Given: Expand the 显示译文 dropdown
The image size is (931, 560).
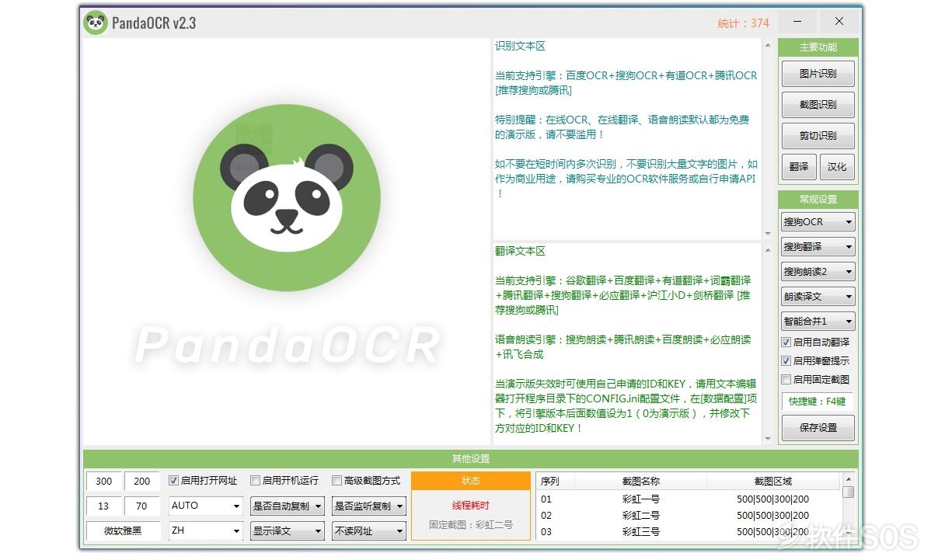Looking at the screenshot, I should [x=288, y=530].
